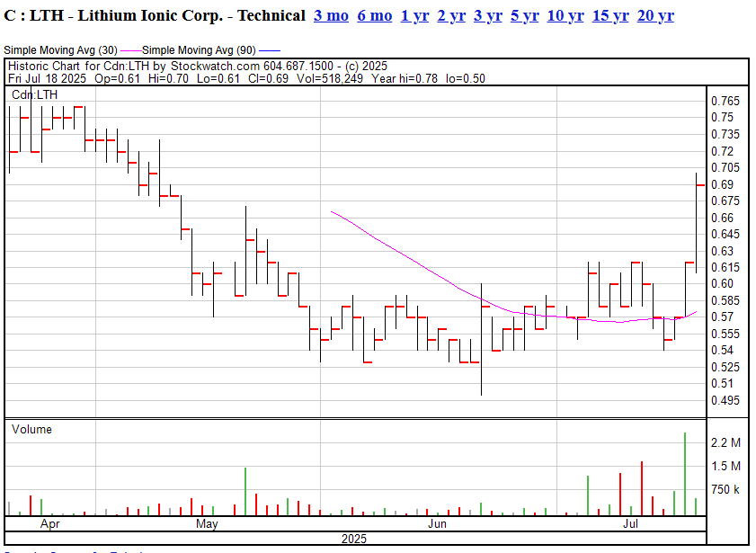This screenshot has width=756, height=553.
Task: Open the 10 yr chart range link
Action: point(565,16)
